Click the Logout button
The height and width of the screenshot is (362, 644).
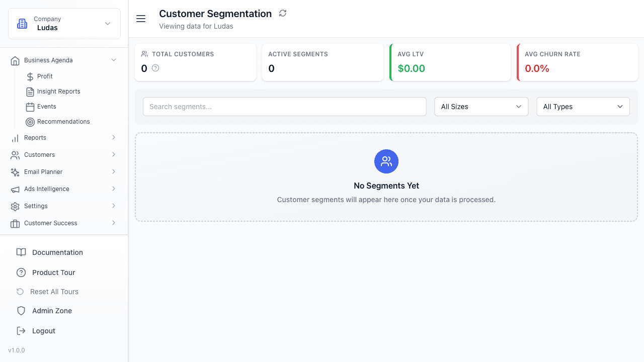coord(43,330)
